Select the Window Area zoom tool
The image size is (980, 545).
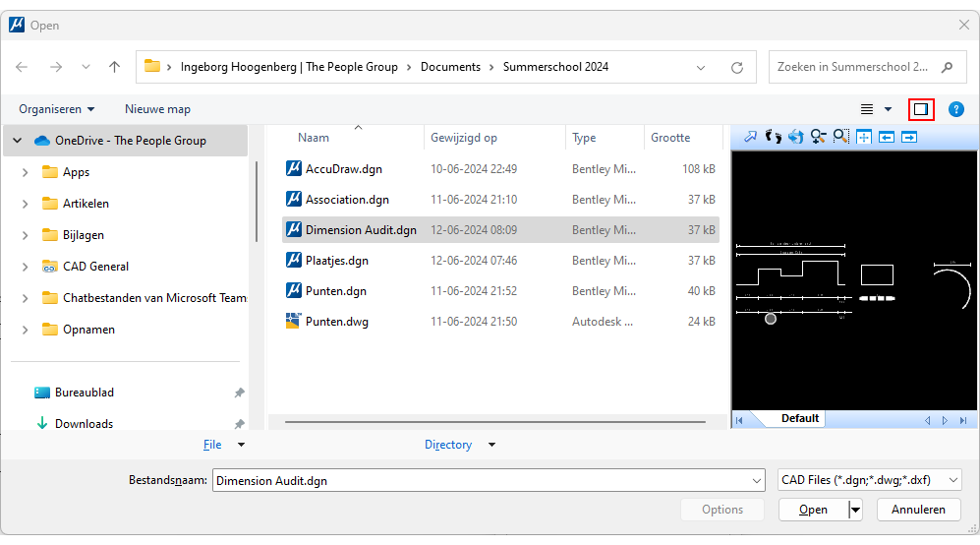pyautogui.click(x=841, y=137)
